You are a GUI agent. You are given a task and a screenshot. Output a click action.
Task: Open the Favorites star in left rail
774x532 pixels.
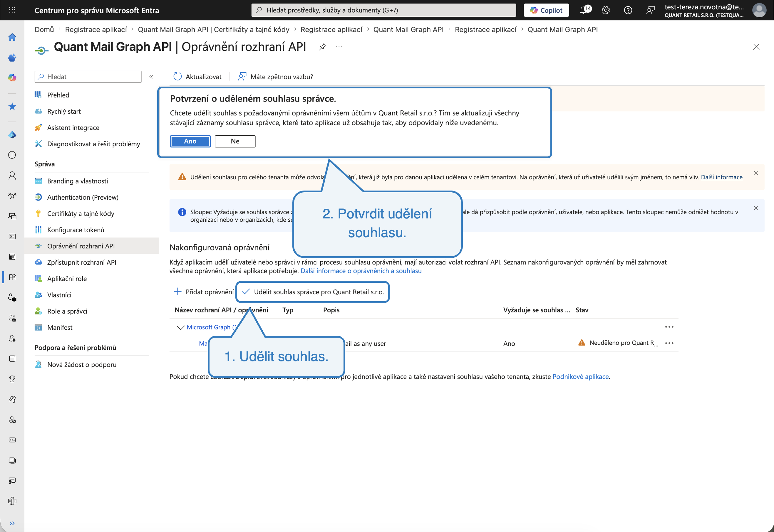[12, 106]
